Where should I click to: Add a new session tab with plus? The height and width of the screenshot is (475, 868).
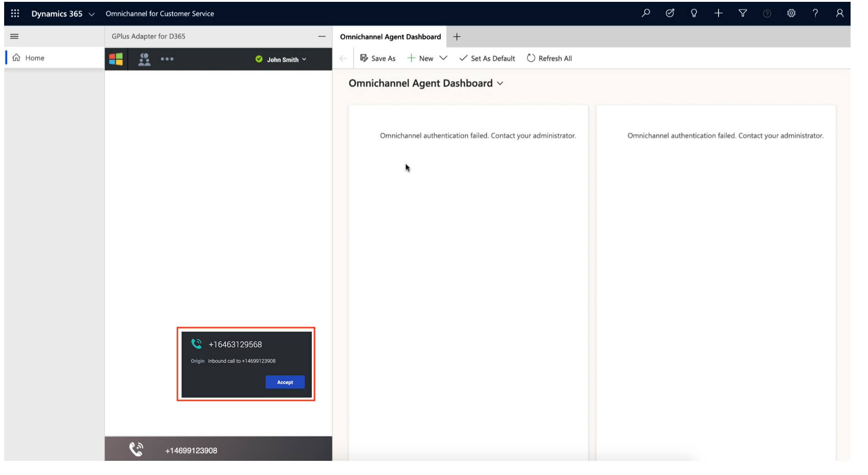457,37
